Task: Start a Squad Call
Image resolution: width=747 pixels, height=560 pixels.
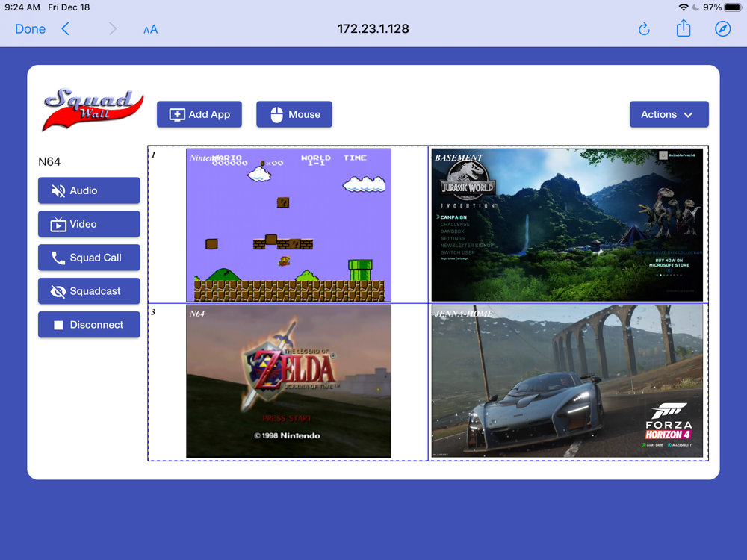Action: pyautogui.click(x=89, y=258)
